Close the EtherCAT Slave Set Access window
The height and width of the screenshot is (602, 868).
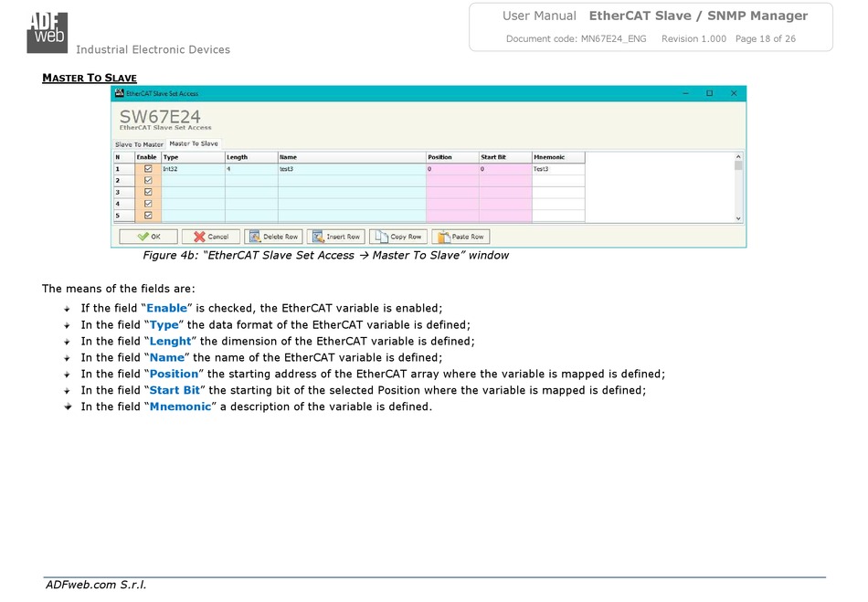[733, 93]
